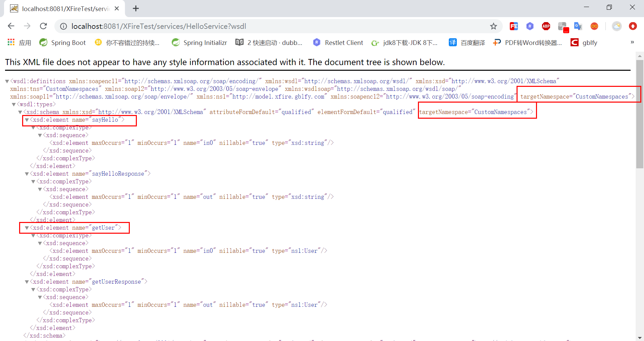Open the Chrome profile avatar
The image size is (644, 341).
point(616,26)
